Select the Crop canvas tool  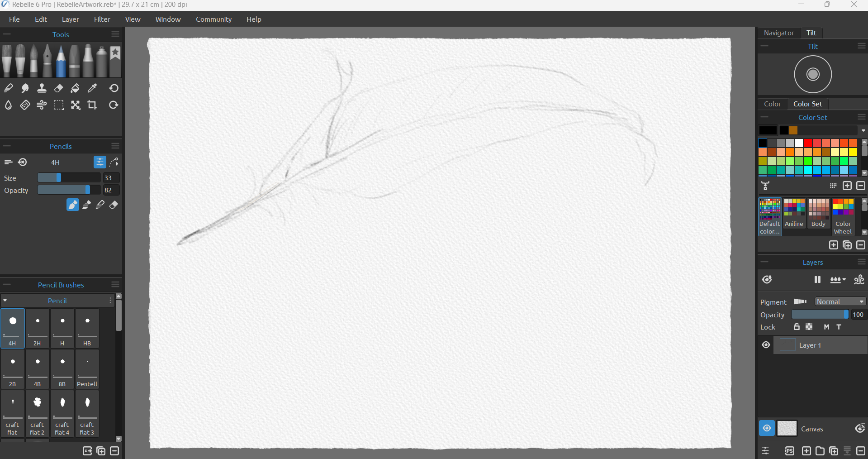[92, 105]
